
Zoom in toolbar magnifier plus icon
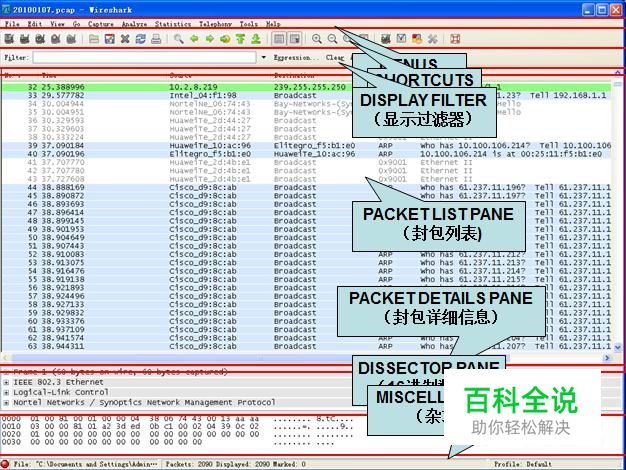[x=317, y=39]
